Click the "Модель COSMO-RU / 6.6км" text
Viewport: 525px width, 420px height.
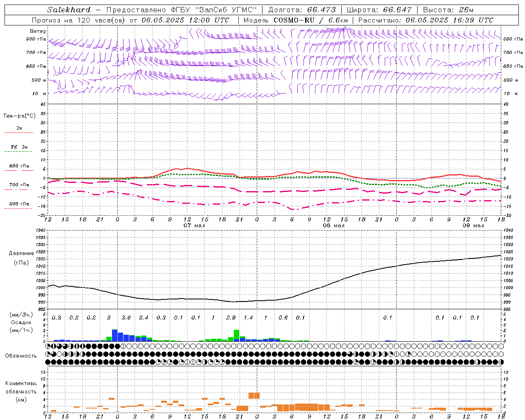click(x=296, y=20)
